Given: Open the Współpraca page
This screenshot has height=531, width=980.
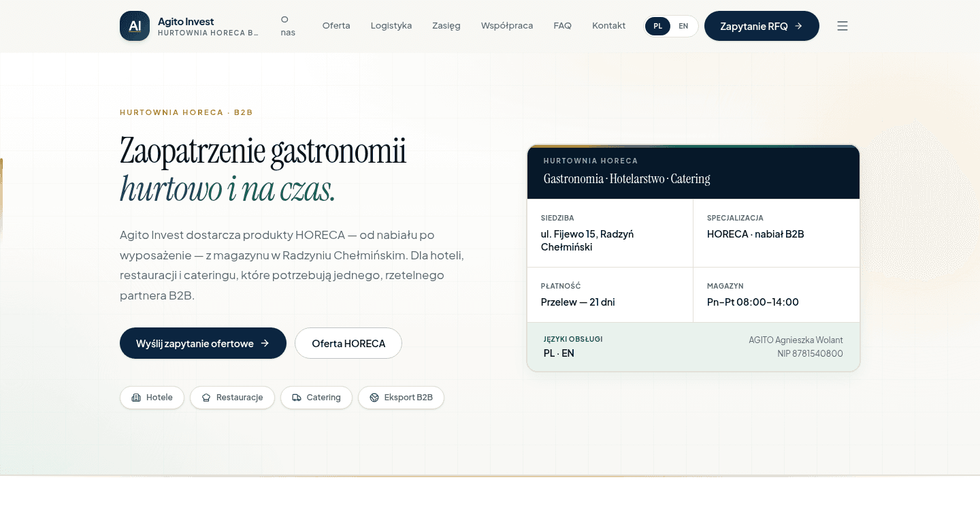Looking at the screenshot, I should 507,26.
